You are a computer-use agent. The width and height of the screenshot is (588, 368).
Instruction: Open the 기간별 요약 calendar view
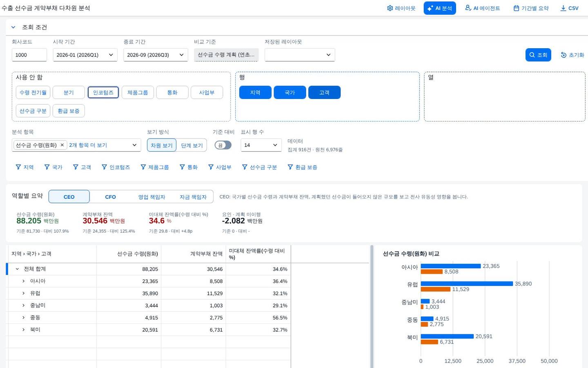[x=531, y=8]
